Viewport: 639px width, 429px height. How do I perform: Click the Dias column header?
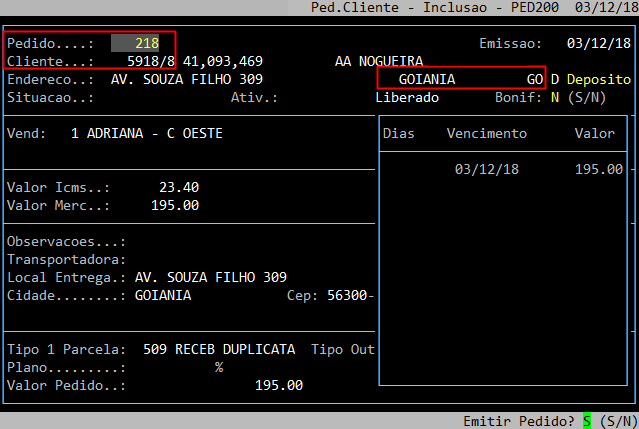[x=399, y=133]
